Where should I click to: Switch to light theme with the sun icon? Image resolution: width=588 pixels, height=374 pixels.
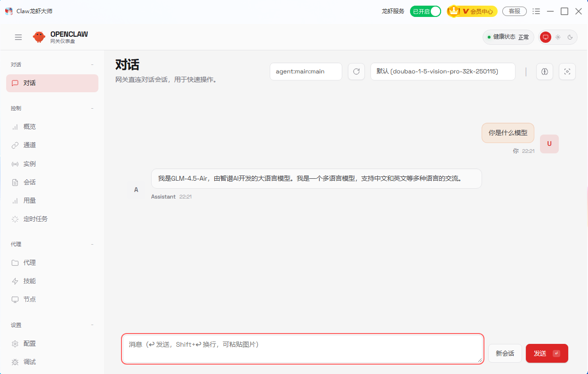tap(558, 37)
